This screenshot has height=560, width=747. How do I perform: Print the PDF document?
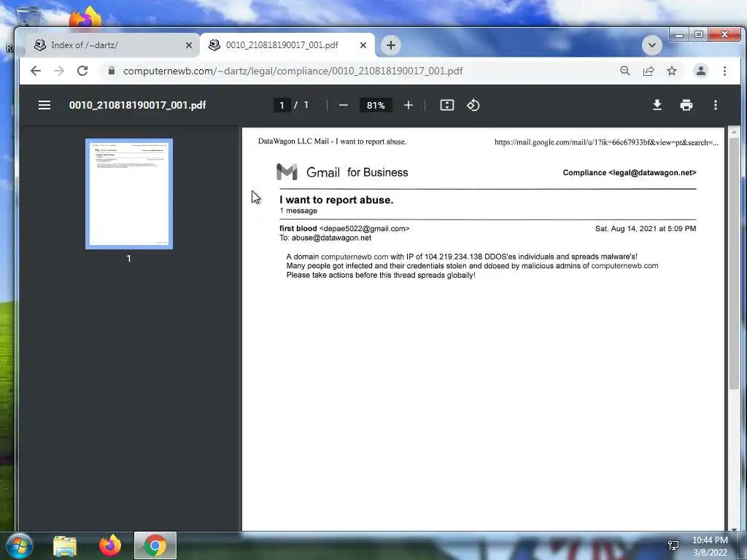[x=686, y=105]
